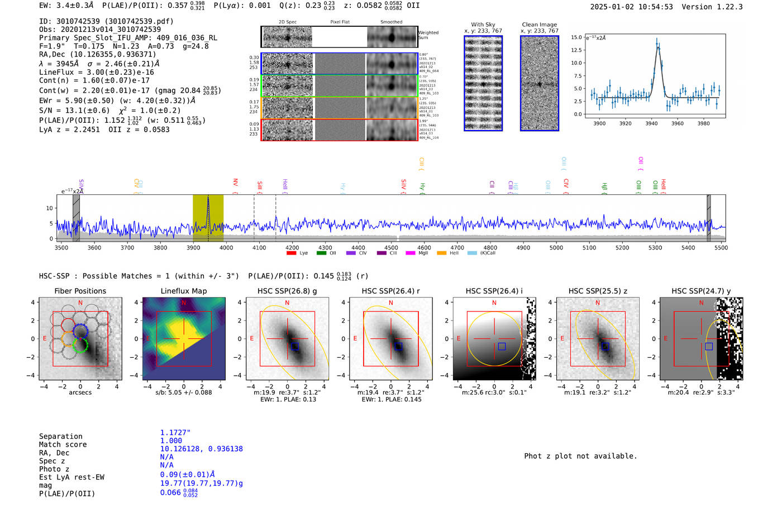The width and height of the screenshot is (782, 532).
Task: Click the separation value 1.1727"
Action: pyautogui.click(x=175, y=433)
